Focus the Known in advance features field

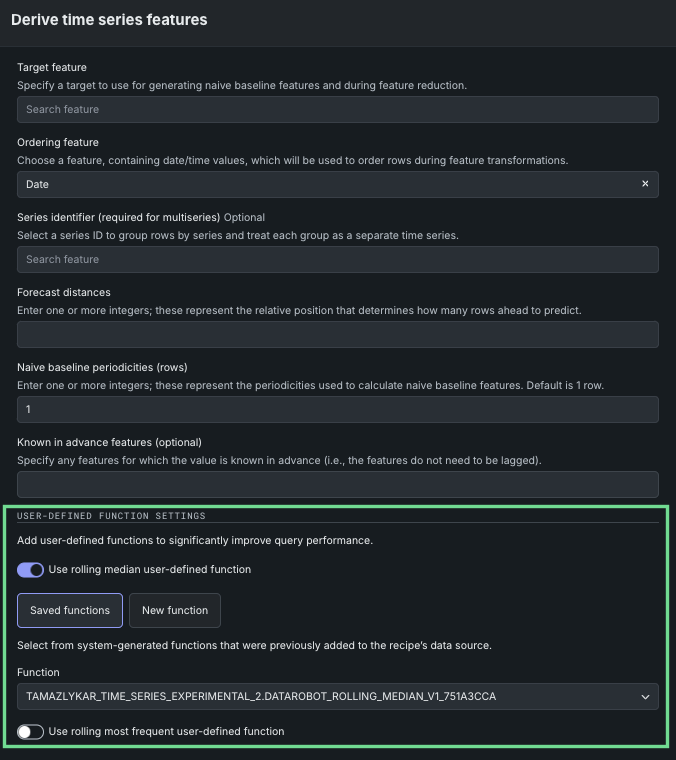(337, 484)
